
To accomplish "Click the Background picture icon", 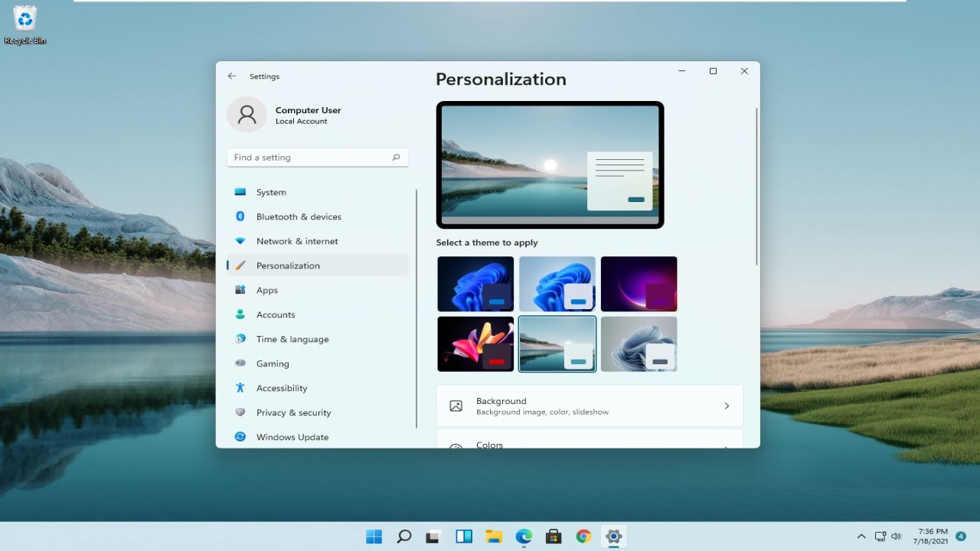I will [x=456, y=406].
